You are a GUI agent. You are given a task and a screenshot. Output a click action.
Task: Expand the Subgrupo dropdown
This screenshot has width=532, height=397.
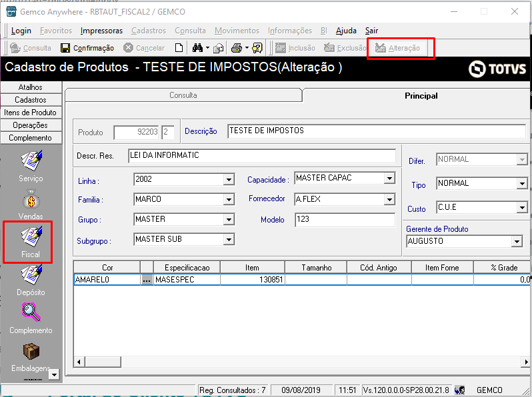click(229, 239)
